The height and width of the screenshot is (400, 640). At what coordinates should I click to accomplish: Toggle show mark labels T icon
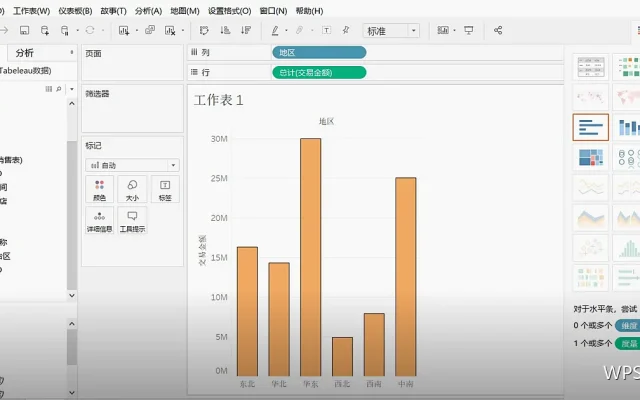click(x=327, y=30)
